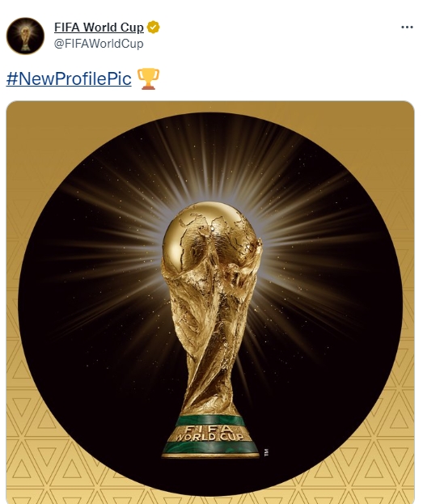This screenshot has width=423, height=504.
Task: Click the engraved FIFA text on trophy base
Action: (209, 429)
